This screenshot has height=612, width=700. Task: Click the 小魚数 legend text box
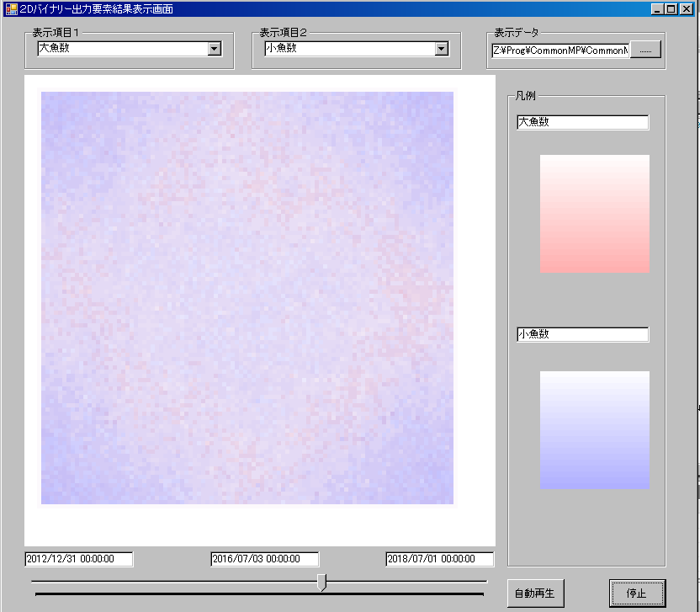(582, 334)
